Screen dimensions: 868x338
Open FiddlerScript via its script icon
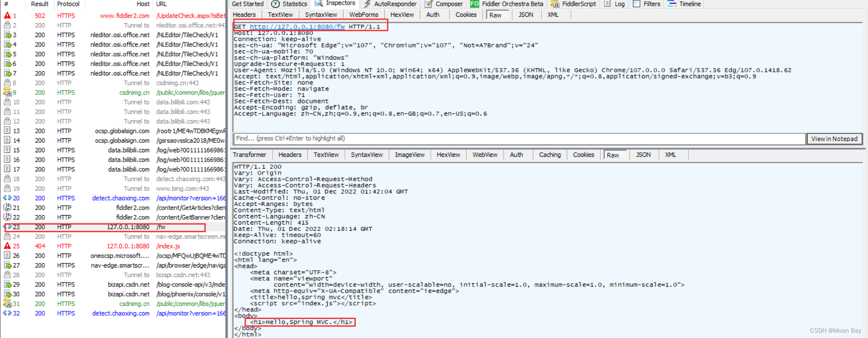coord(555,4)
